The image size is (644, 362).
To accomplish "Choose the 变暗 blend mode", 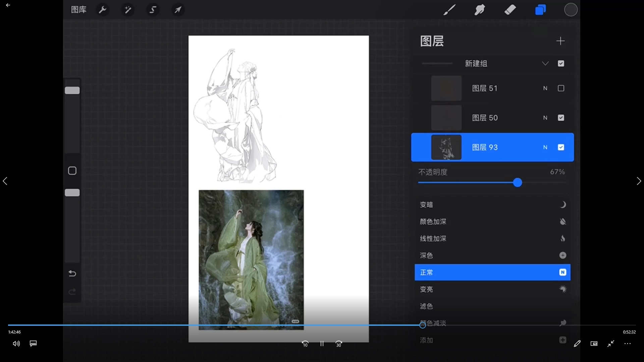I will tap(427, 204).
